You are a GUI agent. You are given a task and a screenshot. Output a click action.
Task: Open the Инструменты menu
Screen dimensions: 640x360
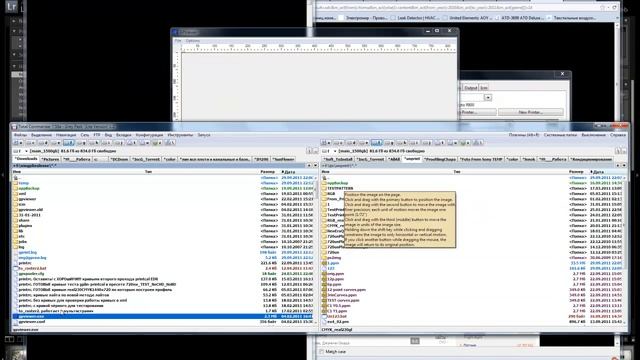(180, 135)
